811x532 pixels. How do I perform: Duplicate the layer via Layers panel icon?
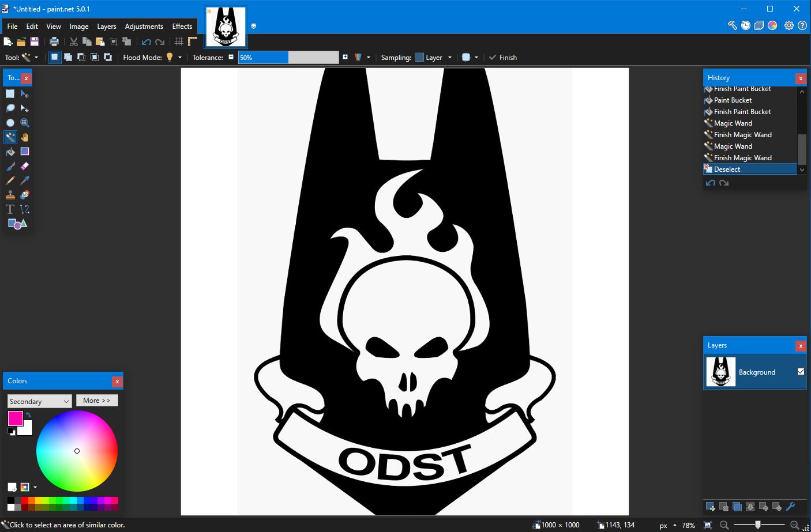tap(737, 507)
